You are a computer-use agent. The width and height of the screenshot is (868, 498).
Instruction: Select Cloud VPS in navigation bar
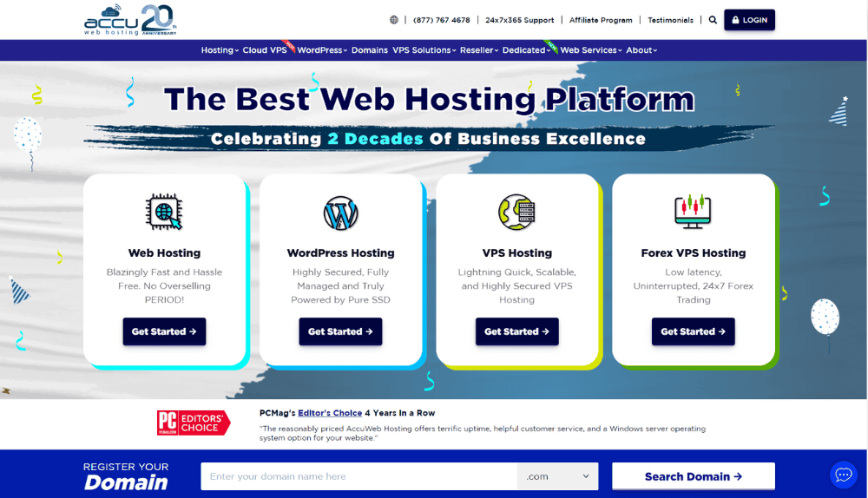click(x=265, y=50)
